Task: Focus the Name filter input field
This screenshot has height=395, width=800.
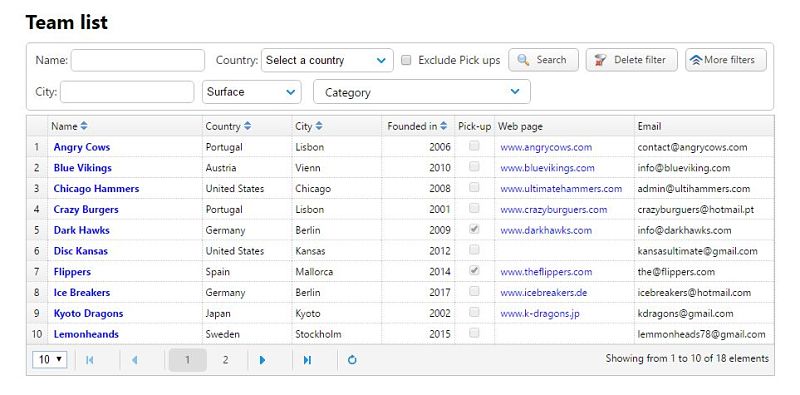Action: coord(138,60)
